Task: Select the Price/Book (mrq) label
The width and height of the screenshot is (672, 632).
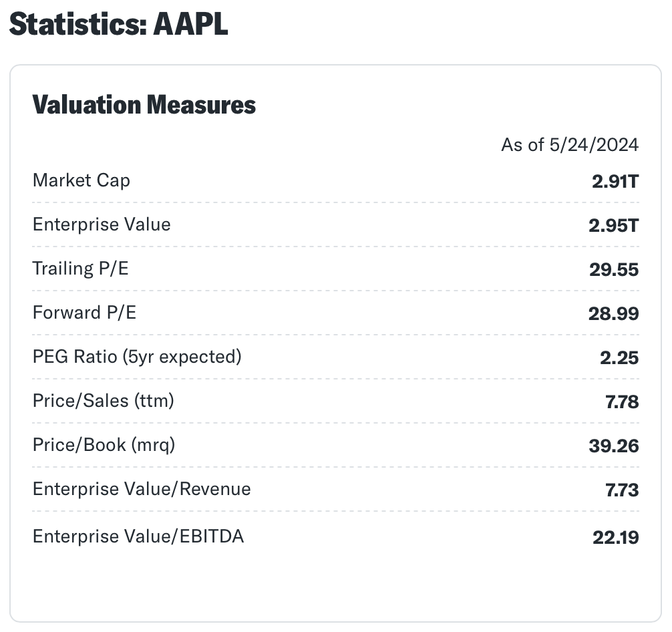Action: point(104,445)
